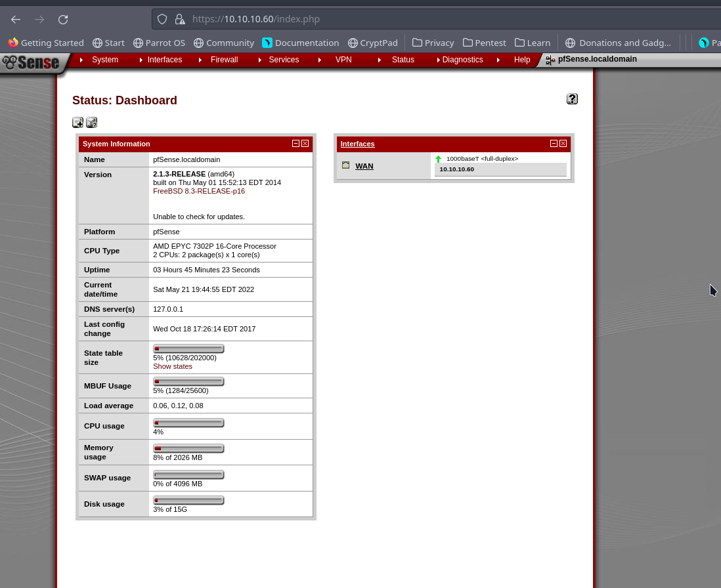Screen dimensions: 721x588
Task: Click the pfSense logo
Action: pyautogui.click(x=32, y=62)
